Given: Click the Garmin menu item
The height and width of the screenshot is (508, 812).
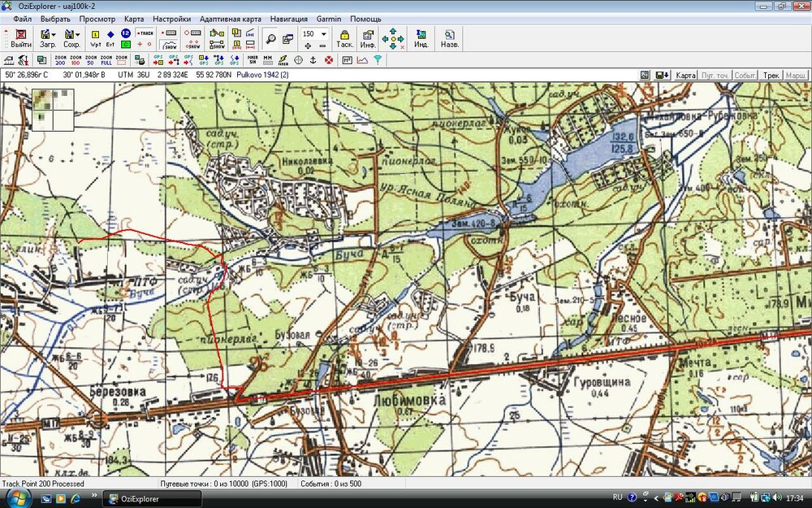Looking at the screenshot, I should pos(329,19).
